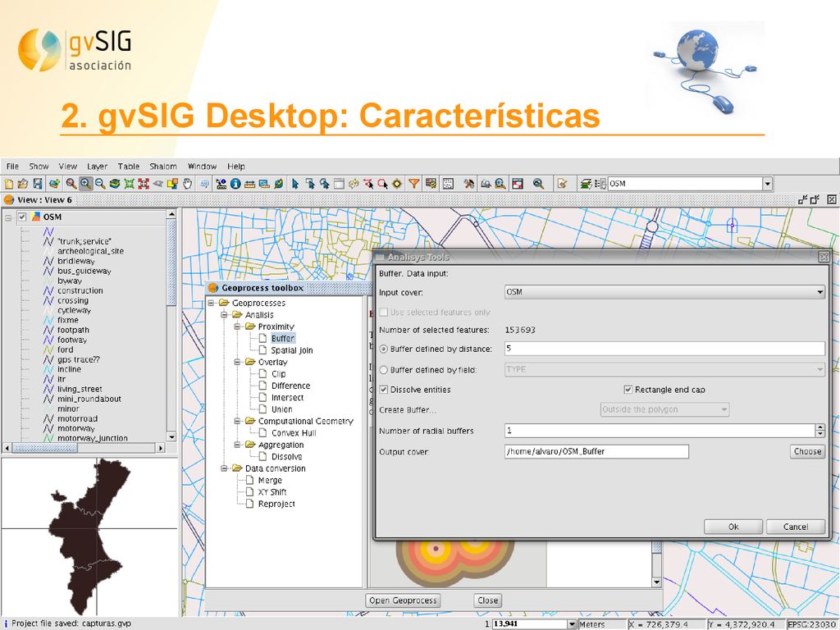
Task: Save project with the floppy disk icon
Action: [38, 184]
